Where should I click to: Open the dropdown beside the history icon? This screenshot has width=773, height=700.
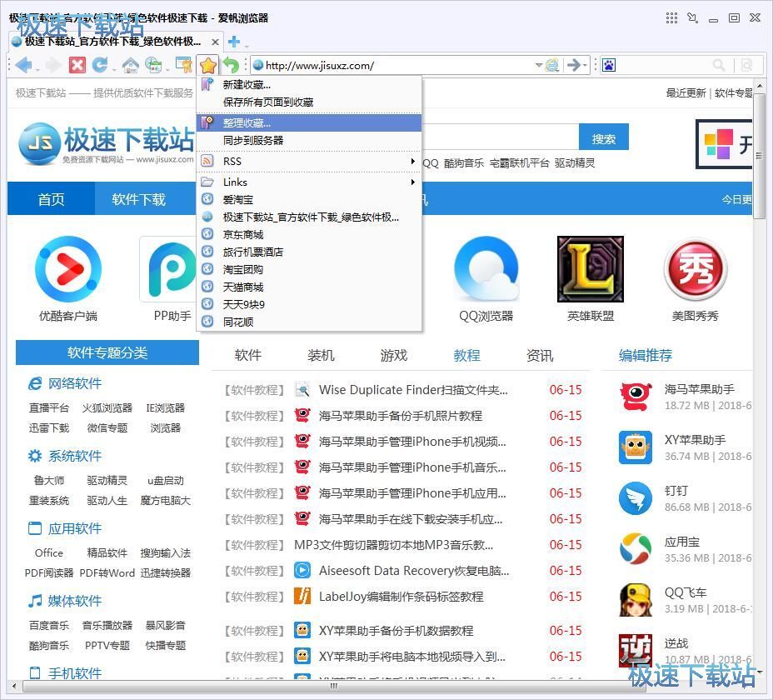click(x=167, y=69)
